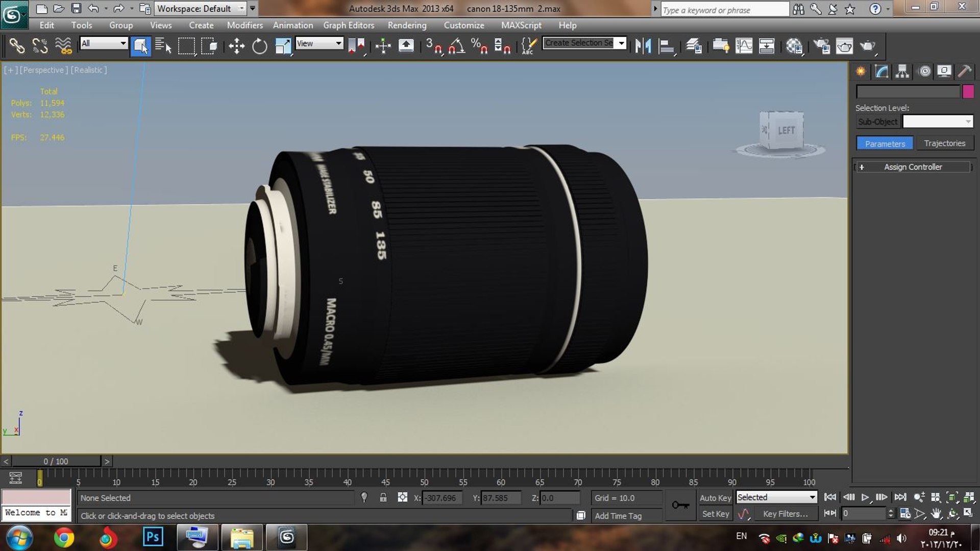Open the Hierarchy command panel tab
The height and width of the screenshot is (551, 980).
point(902,71)
